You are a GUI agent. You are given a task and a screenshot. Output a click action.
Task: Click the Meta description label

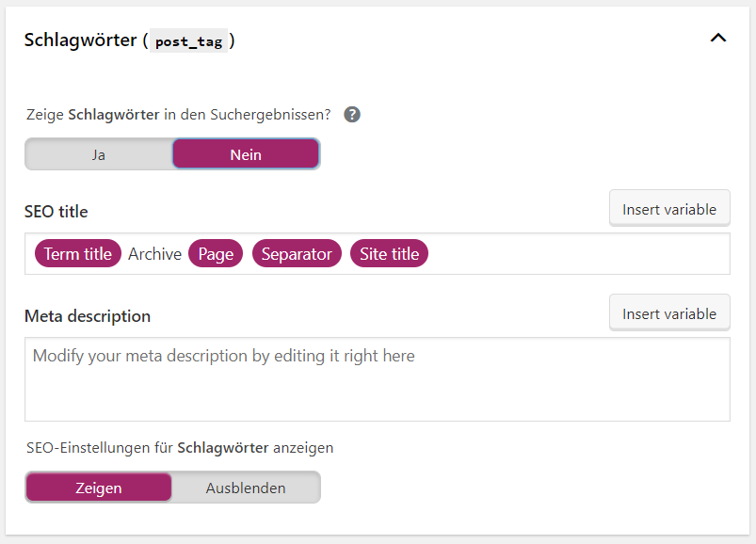click(88, 316)
